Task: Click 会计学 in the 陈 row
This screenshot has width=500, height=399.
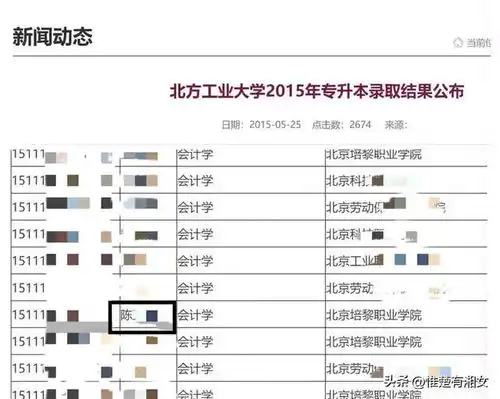Action: pos(195,315)
